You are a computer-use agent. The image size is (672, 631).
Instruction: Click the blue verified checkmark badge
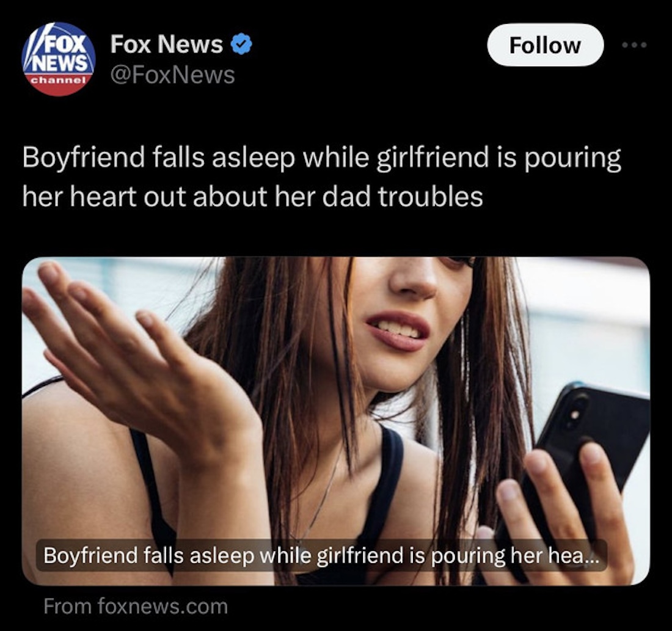click(x=242, y=44)
